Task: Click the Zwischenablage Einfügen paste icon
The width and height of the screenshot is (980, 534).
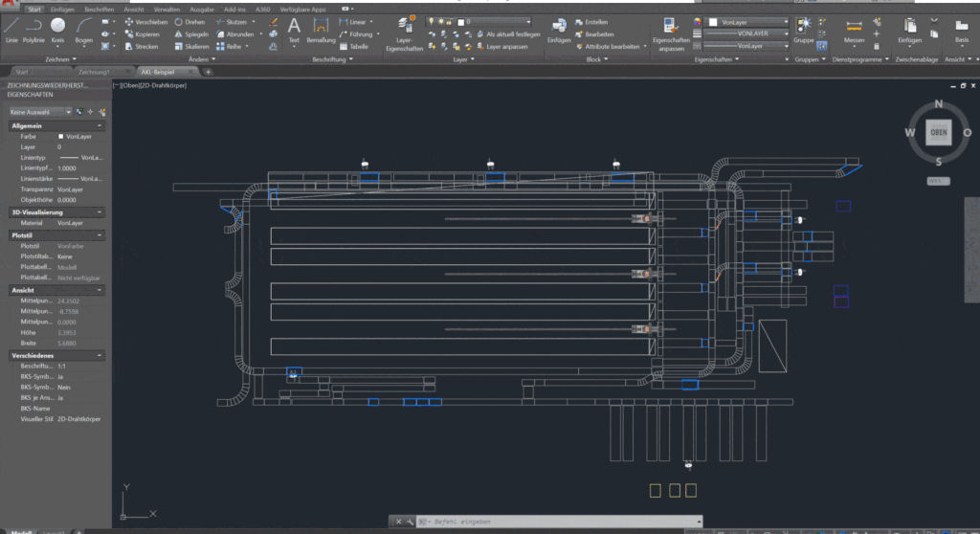Action: [x=909, y=31]
